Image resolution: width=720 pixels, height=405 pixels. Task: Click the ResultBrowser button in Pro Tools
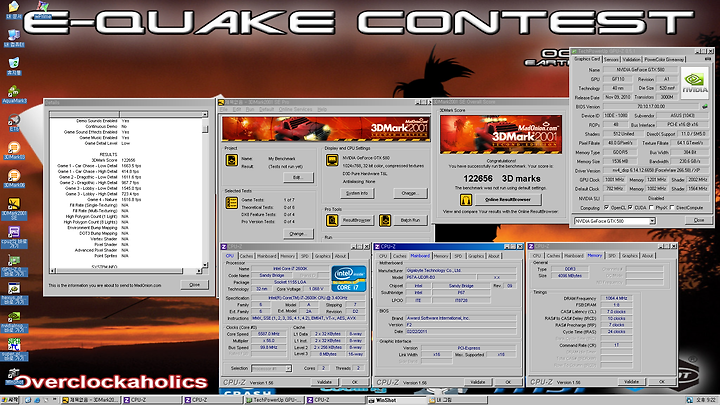(356, 220)
